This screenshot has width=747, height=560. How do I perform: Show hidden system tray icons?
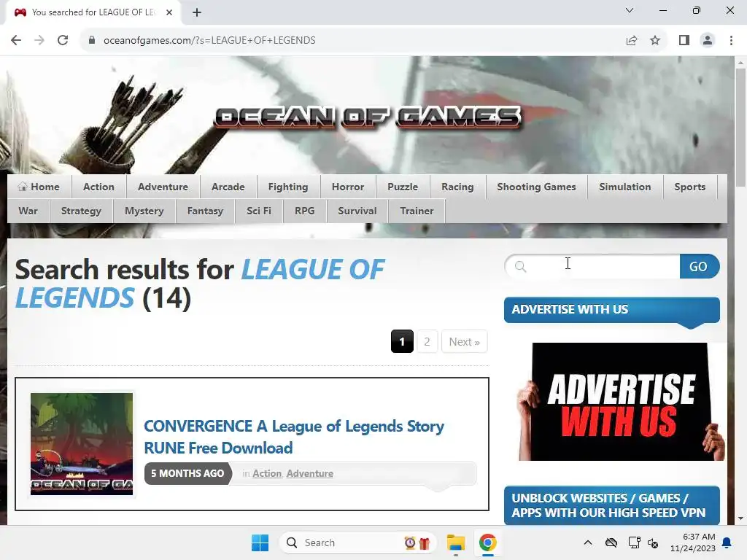(x=588, y=542)
